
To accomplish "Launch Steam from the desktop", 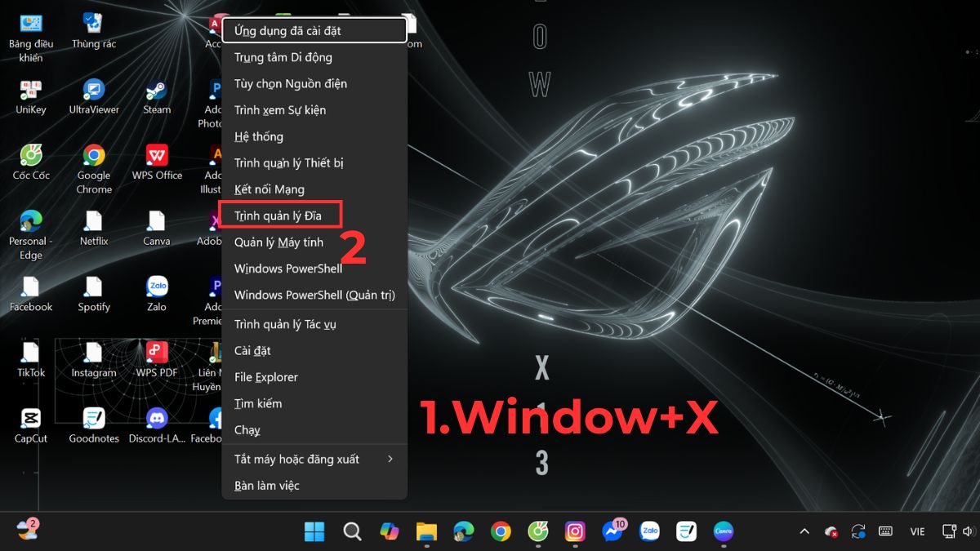I will [x=157, y=96].
